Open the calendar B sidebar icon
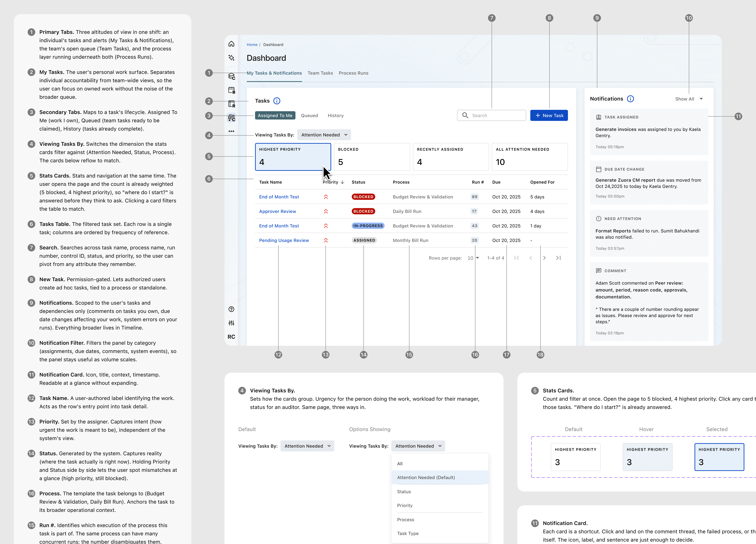This screenshot has height=544, width=756. point(232,90)
